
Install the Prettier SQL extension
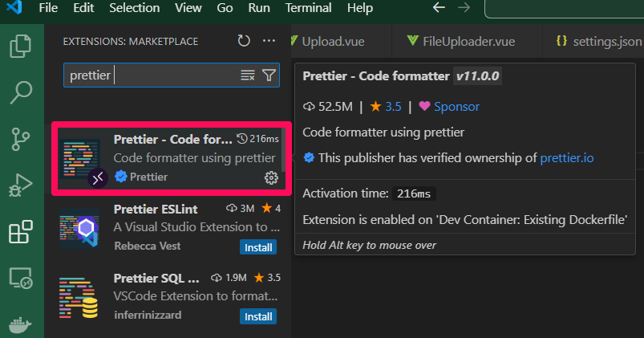coord(258,316)
